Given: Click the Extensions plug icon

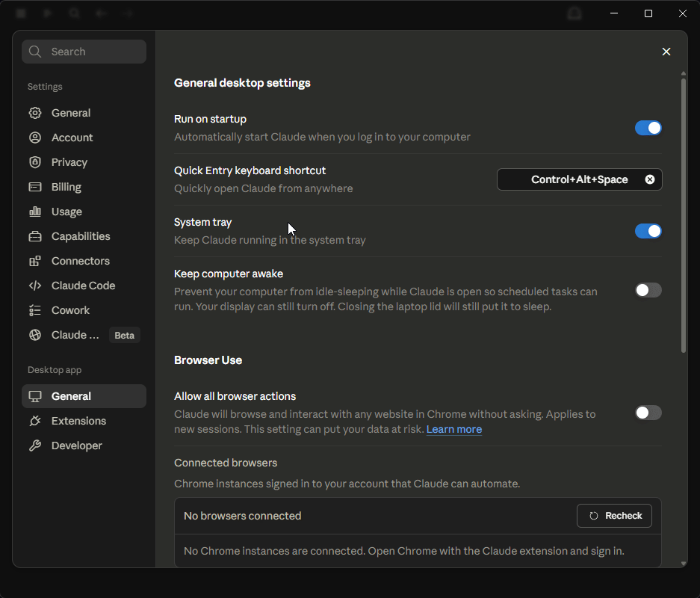Looking at the screenshot, I should click(x=35, y=421).
